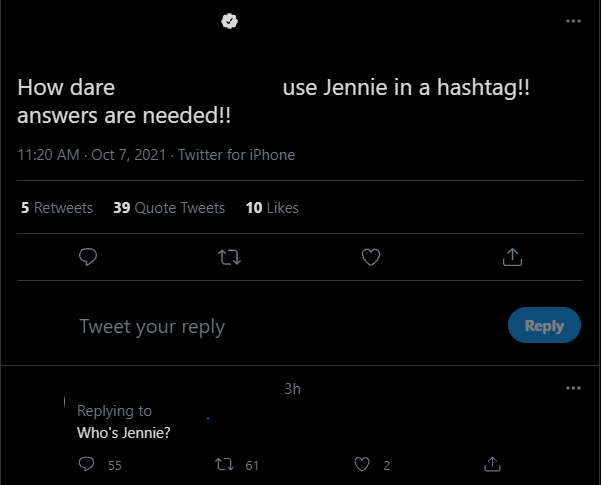Click the tweet timestamp 11:20 AM

[x=48, y=155]
